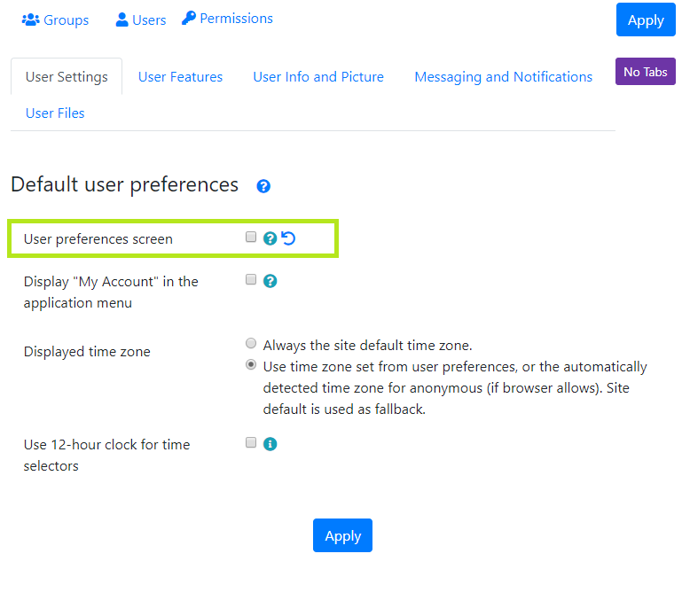Click the bottom Apply button
Screen dimensions: 682x616
342,535
